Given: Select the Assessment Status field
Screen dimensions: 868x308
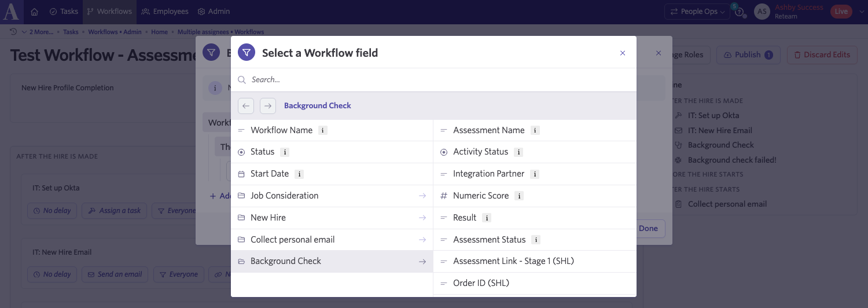Looking at the screenshot, I should [x=535, y=240].
